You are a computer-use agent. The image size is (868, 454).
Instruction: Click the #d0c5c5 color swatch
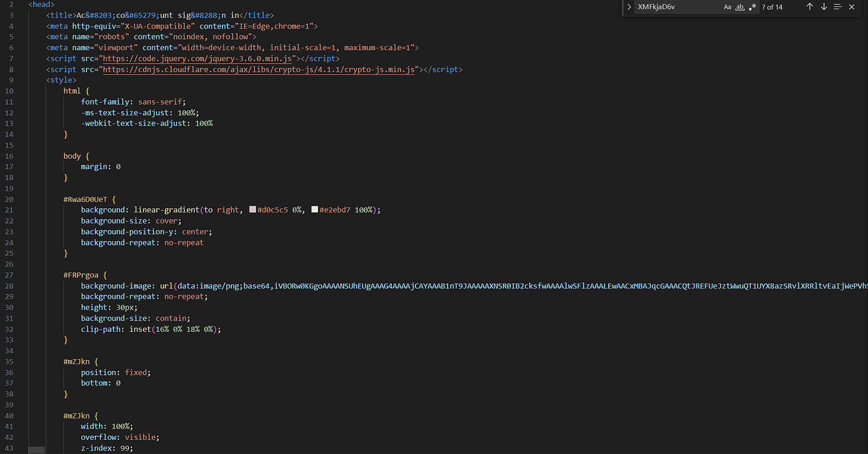252,210
